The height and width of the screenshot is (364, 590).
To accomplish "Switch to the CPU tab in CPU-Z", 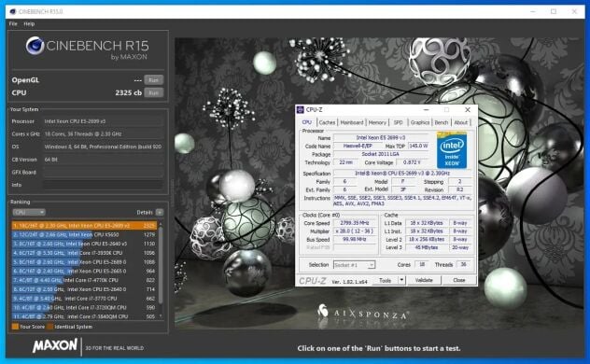I will pyautogui.click(x=306, y=122).
